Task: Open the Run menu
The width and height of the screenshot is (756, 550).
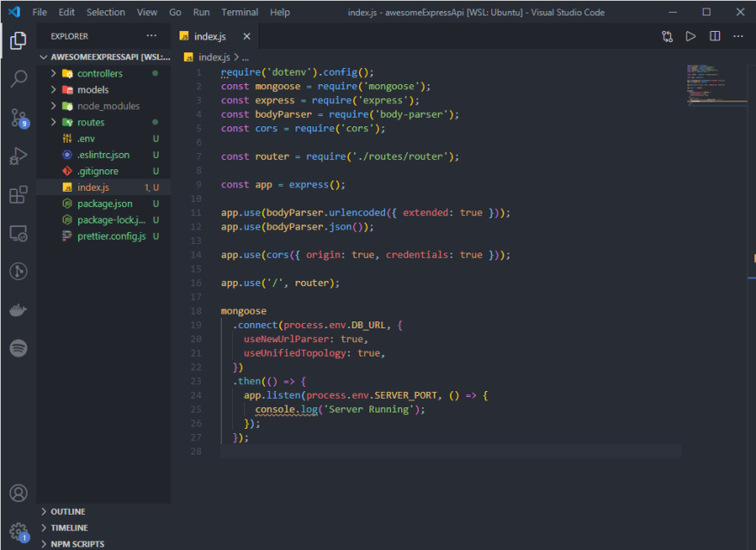Action: point(202,12)
